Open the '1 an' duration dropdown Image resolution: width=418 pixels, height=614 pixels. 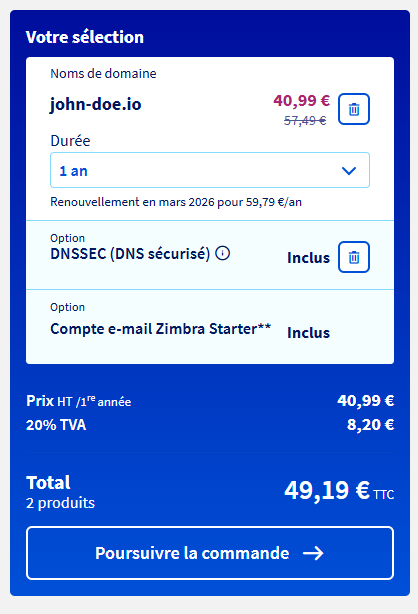(210, 170)
